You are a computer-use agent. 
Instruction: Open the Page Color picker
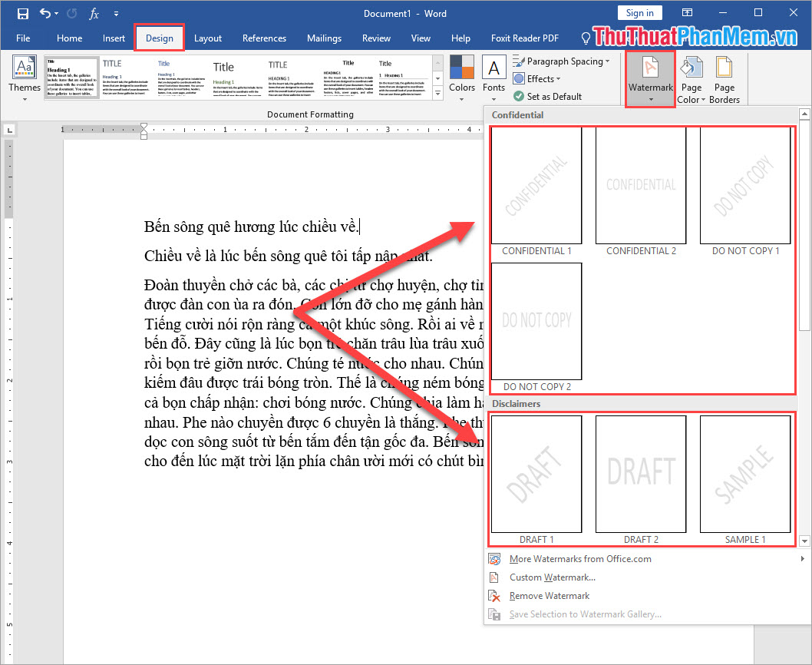coord(692,79)
